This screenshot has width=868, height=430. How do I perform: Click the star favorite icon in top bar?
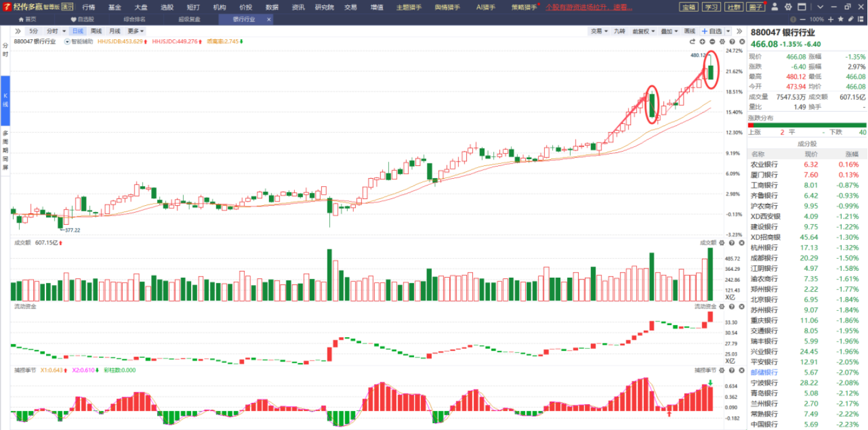coord(840,20)
